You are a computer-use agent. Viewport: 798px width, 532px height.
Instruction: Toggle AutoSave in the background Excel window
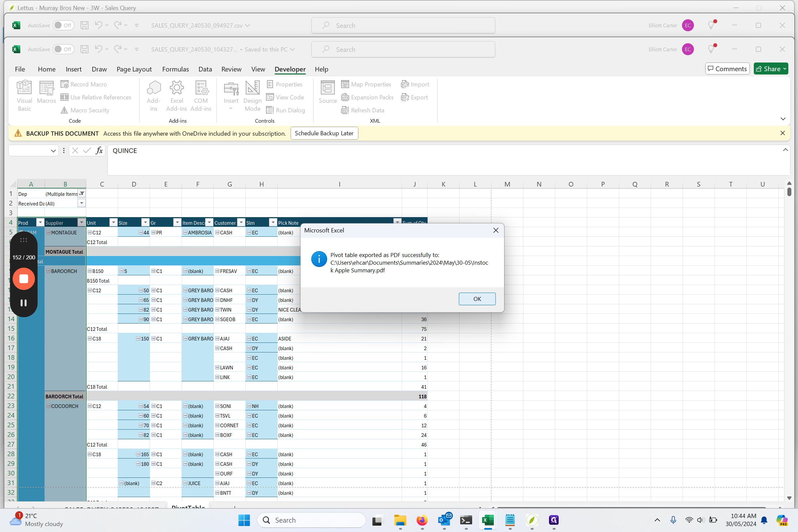pos(64,26)
